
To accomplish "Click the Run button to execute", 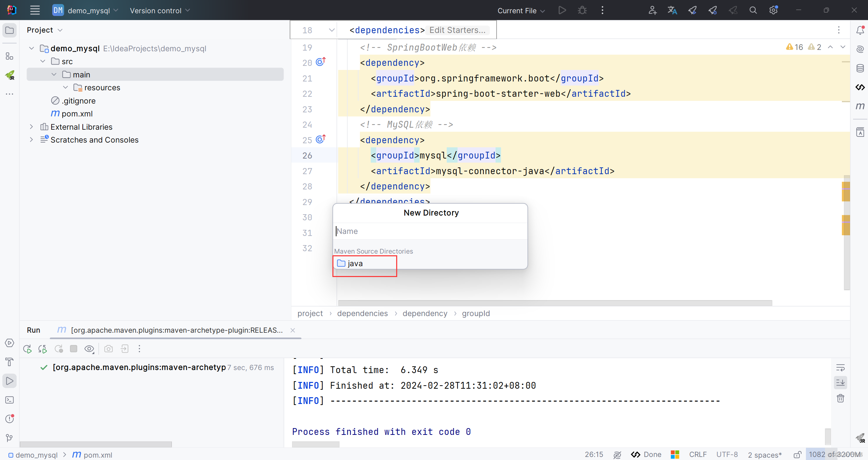I will coord(562,10).
